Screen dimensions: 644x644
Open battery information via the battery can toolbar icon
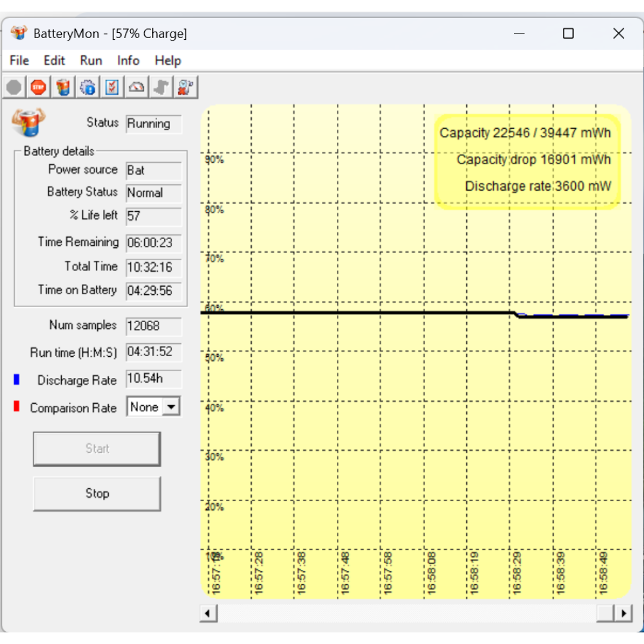pyautogui.click(x=63, y=87)
